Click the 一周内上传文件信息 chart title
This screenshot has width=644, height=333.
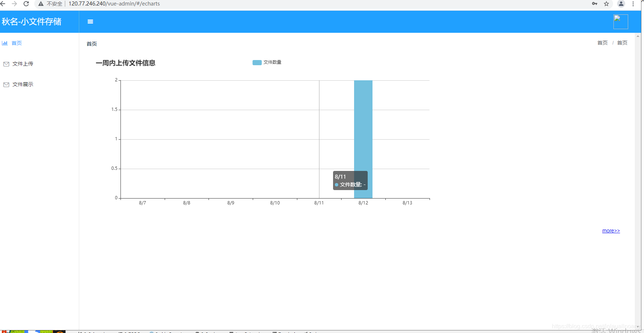click(126, 63)
